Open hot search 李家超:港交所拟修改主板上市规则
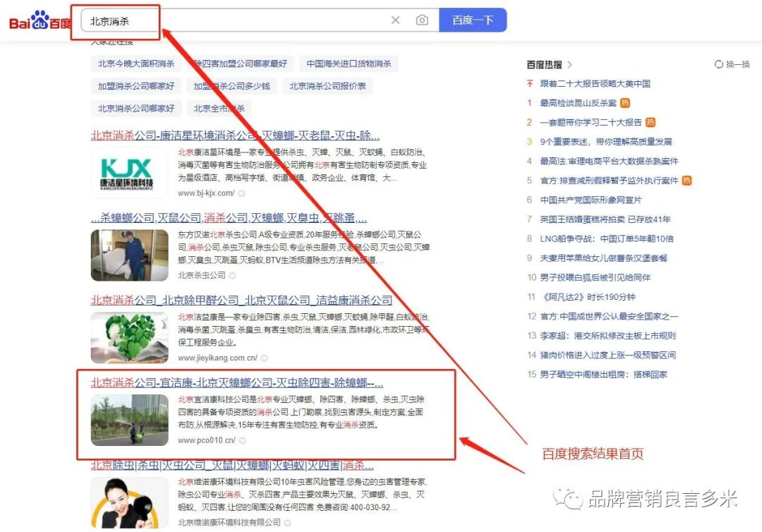This screenshot has width=762, height=532. pyautogui.click(x=607, y=336)
